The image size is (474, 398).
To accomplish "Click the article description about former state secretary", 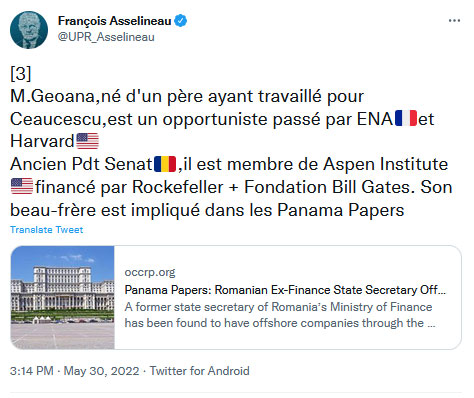I will tap(280, 315).
